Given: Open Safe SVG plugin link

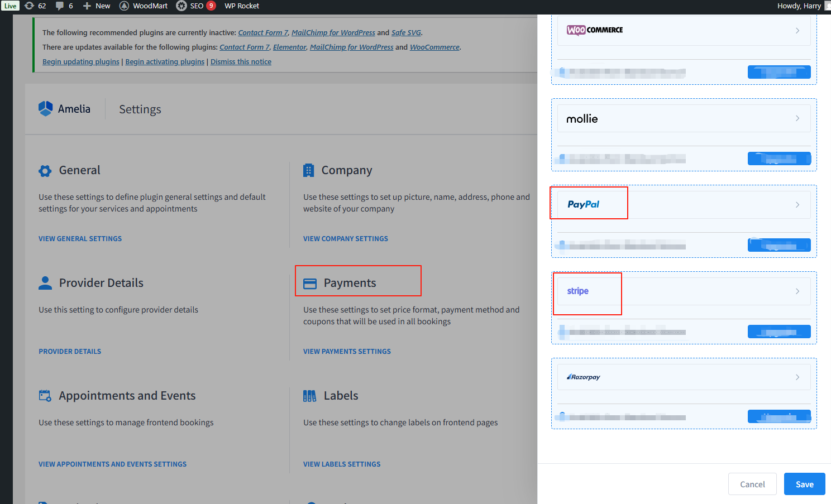Looking at the screenshot, I should [x=406, y=33].
